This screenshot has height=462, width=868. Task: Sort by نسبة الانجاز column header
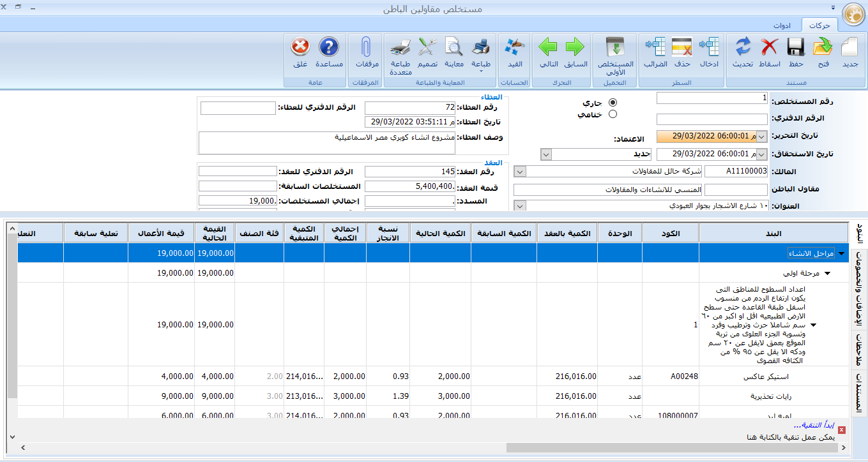coord(388,233)
